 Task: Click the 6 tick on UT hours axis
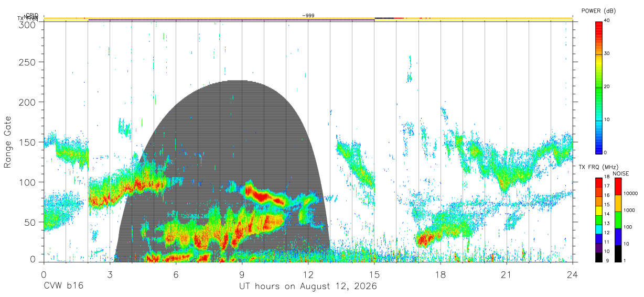176,274
